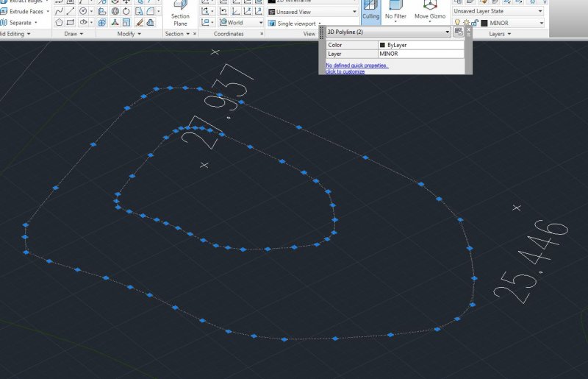Click the customize quick properties link
Image resolution: width=588 pixels, height=379 pixels.
click(x=345, y=71)
